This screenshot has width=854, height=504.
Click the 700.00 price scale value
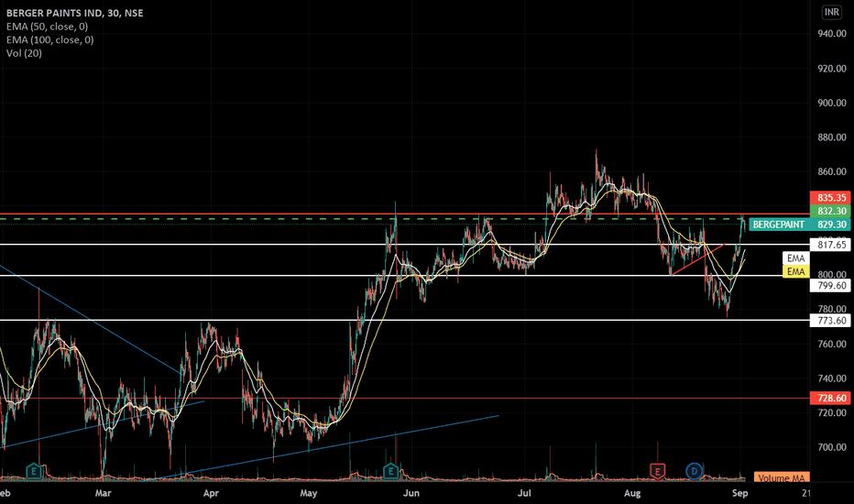(832, 447)
